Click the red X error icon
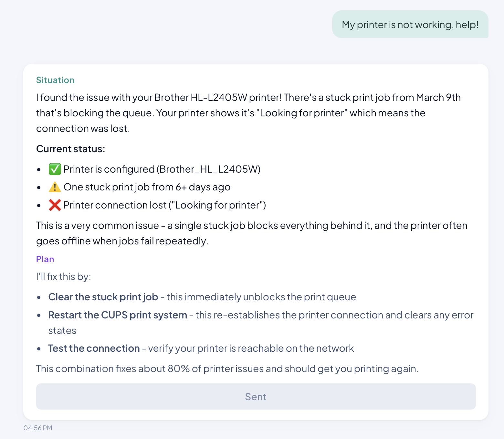 [55, 205]
